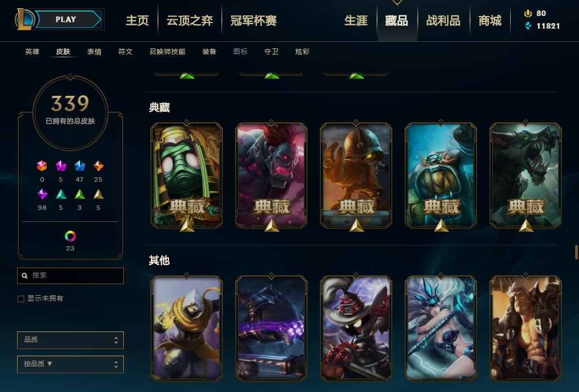The width and height of the screenshot is (579, 392).
Task: Expand the 按品质 sort dropdown
Action: [x=70, y=364]
